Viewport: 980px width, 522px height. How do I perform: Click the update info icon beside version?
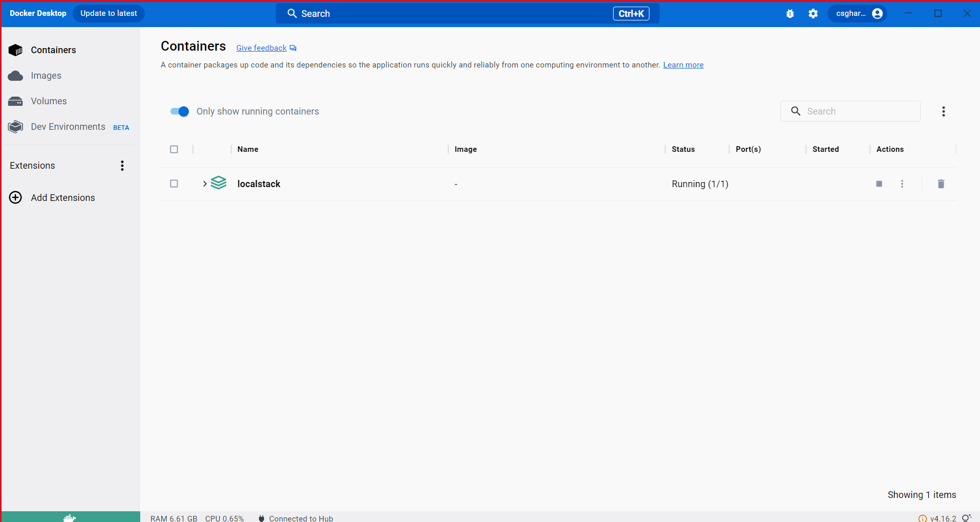click(x=923, y=518)
